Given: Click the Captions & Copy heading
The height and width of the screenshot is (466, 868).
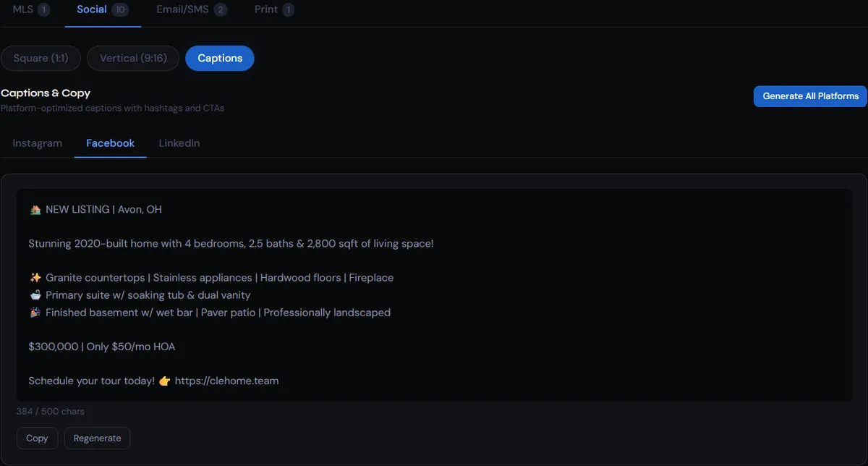Looking at the screenshot, I should [46, 93].
